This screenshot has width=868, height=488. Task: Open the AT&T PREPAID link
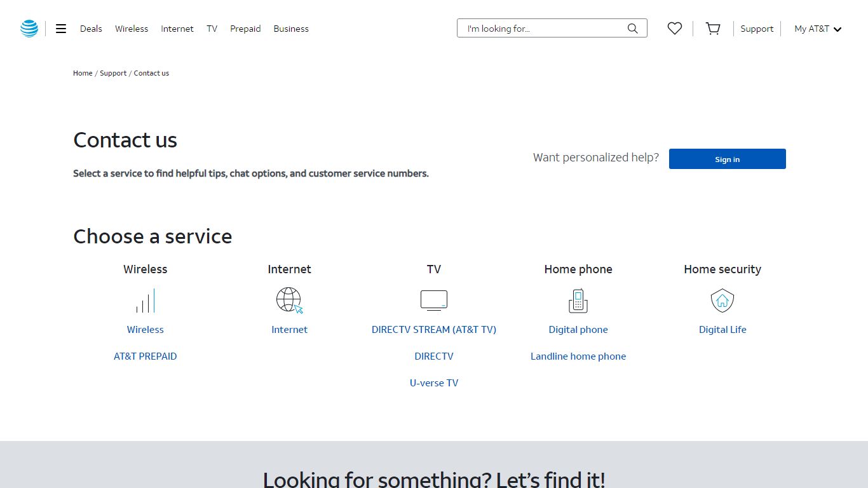[146, 356]
